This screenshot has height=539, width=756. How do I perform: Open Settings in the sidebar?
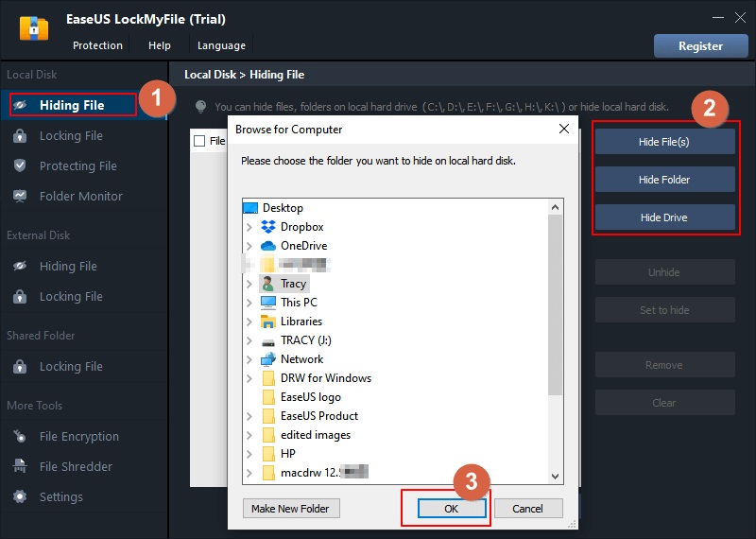click(83, 496)
